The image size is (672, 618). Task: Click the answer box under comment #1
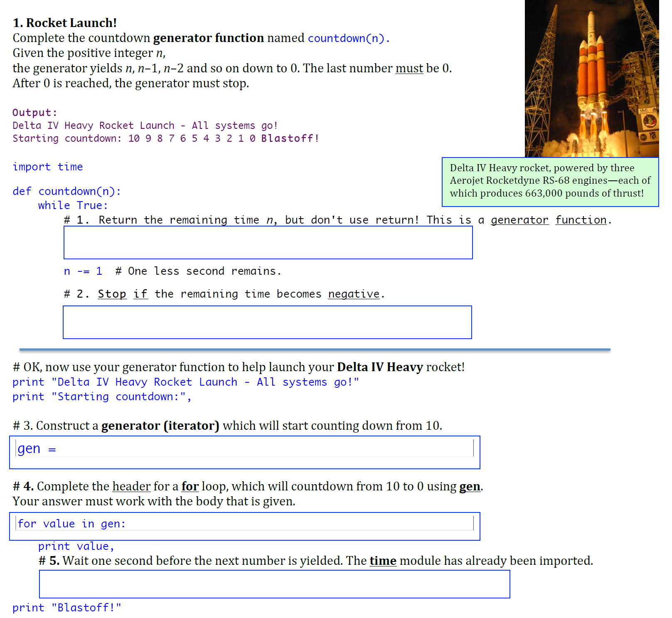pyautogui.click(x=268, y=242)
